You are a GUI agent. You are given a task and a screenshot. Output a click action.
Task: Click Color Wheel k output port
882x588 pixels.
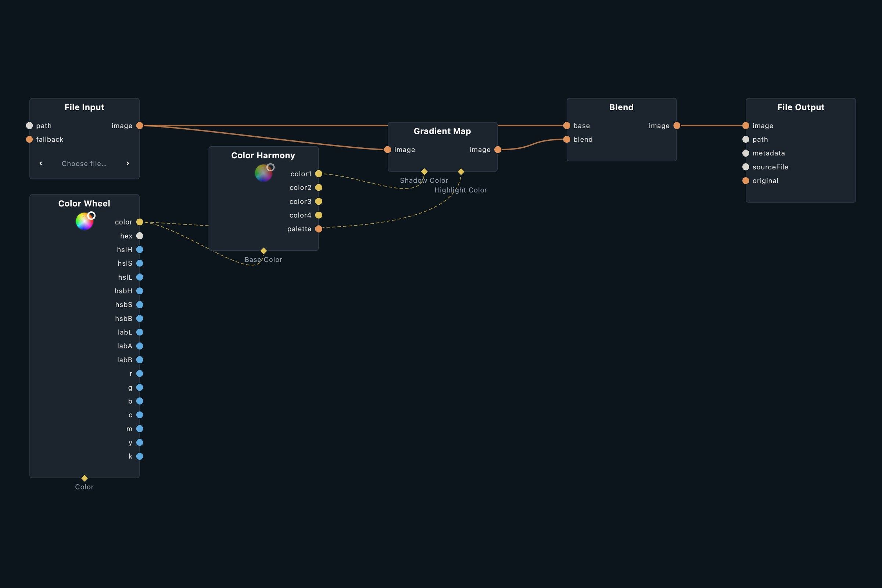pyautogui.click(x=140, y=456)
